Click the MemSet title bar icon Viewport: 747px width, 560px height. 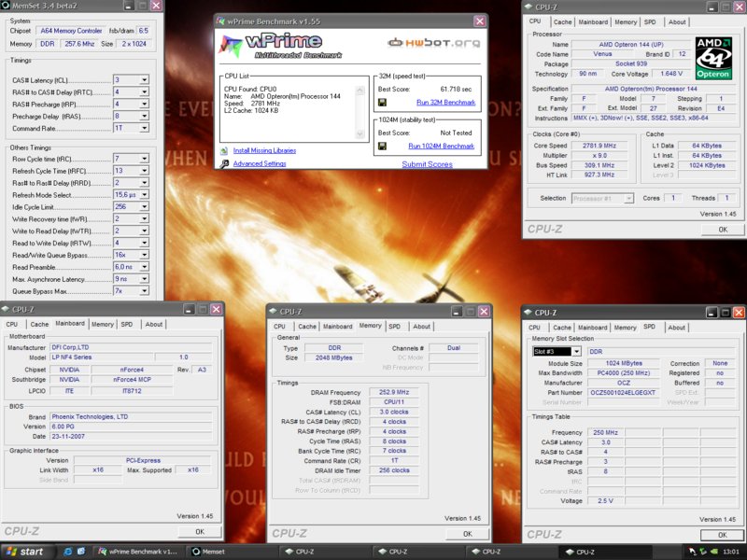(x=6, y=6)
